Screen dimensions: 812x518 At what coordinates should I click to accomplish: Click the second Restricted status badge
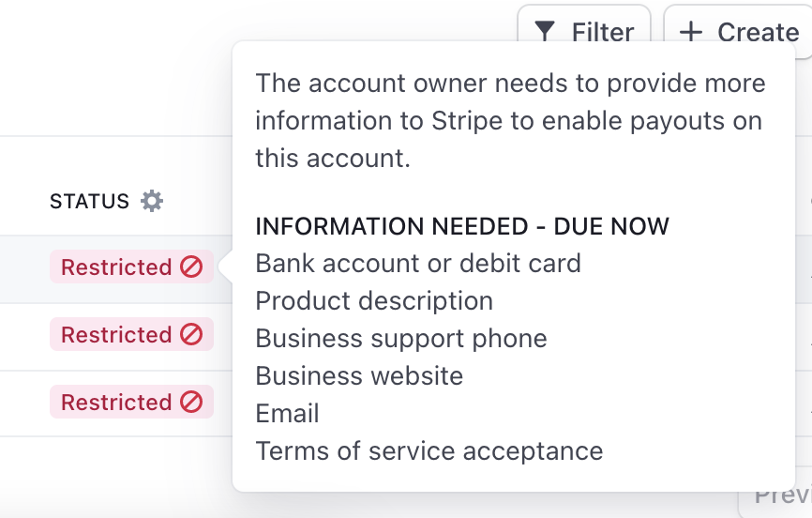coord(131,334)
